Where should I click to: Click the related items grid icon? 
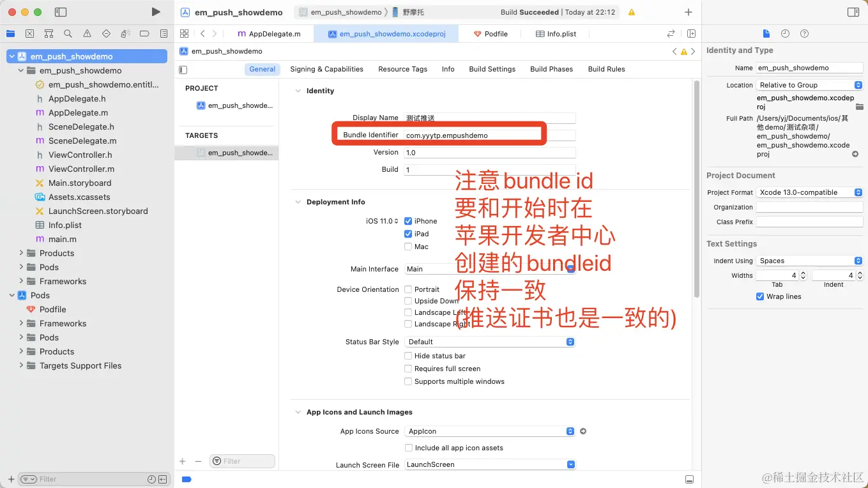184,33
